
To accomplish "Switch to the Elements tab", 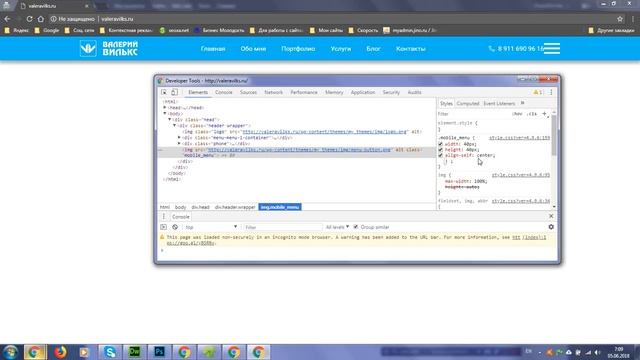I will (198, 93).
